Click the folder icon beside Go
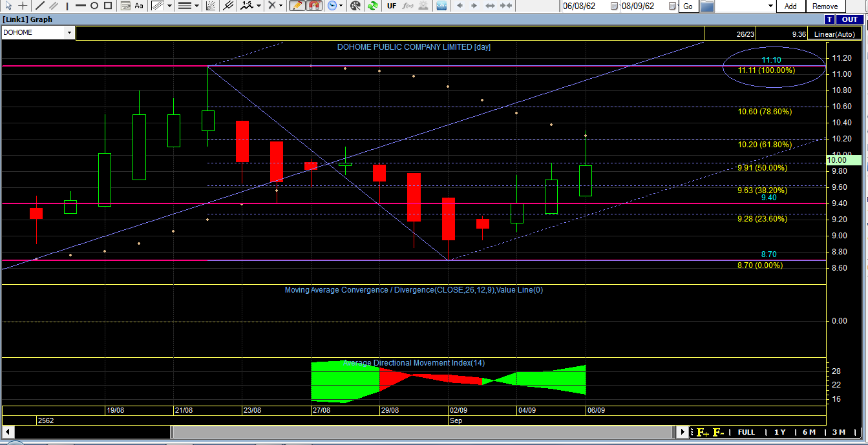 pos(707,6)
